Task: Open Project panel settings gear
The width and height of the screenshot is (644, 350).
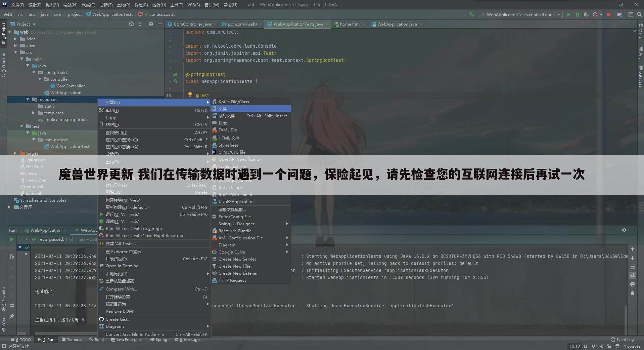Action: (151, 24)
